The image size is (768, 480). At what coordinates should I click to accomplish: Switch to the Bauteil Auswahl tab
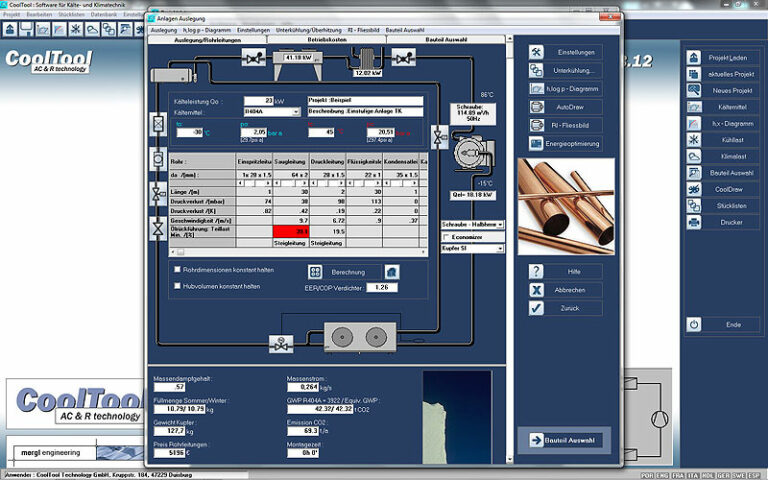pos(446,40)
